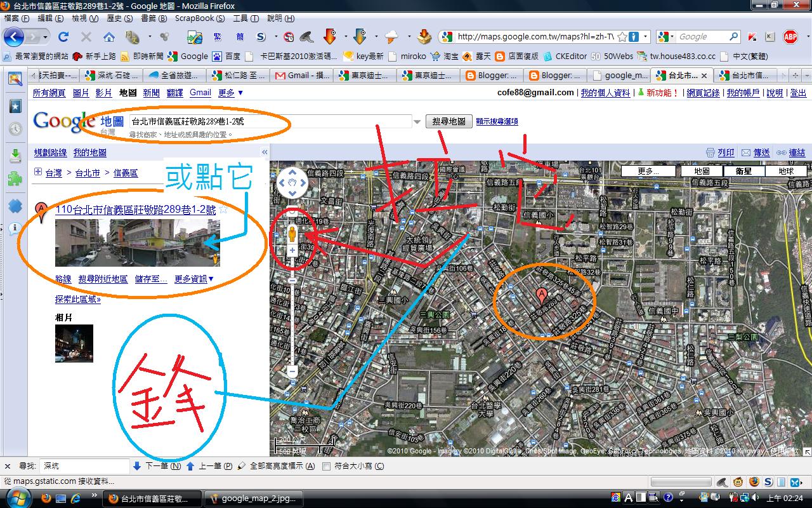Click the night photo thumbnail under 相片
The width and height of the screenshot is (812, 508).
tap(74, 344)
